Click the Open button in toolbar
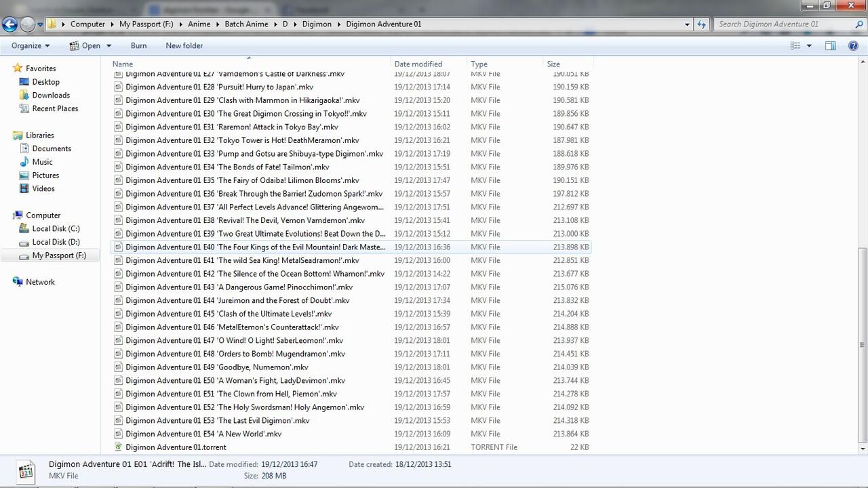The image size is (868, 488). (85, 45)
